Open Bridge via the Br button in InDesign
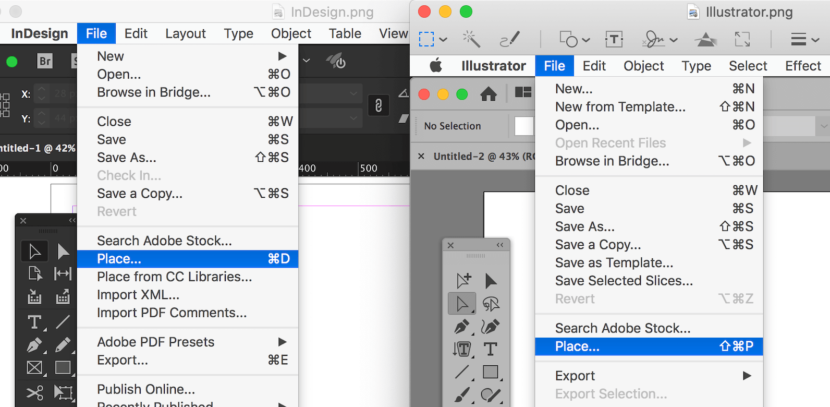 coord(45,61)
